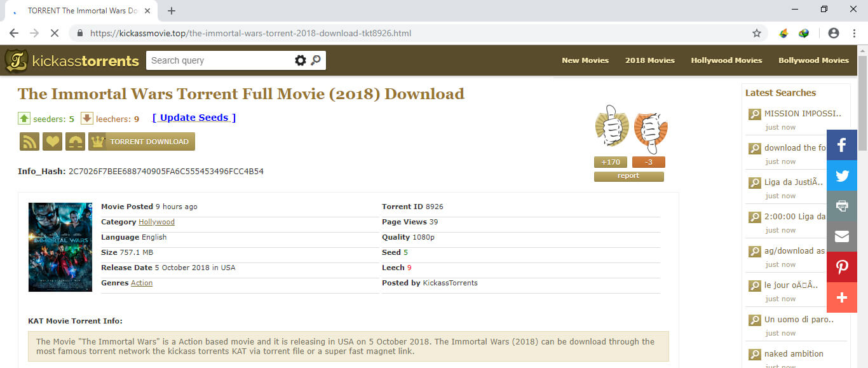Click search icon beside naked ambition entry
Image resolution: width=868 pixels, height=368 pixels.
point(754,355)
